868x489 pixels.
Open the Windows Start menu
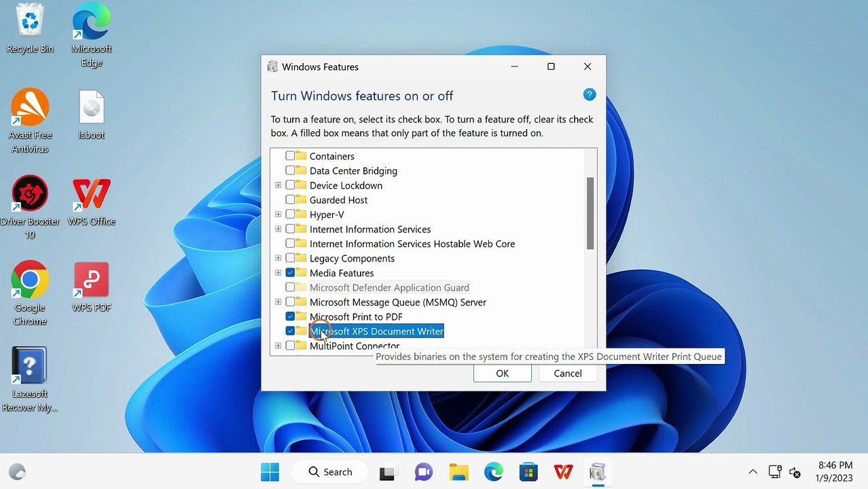pos(270,472)
